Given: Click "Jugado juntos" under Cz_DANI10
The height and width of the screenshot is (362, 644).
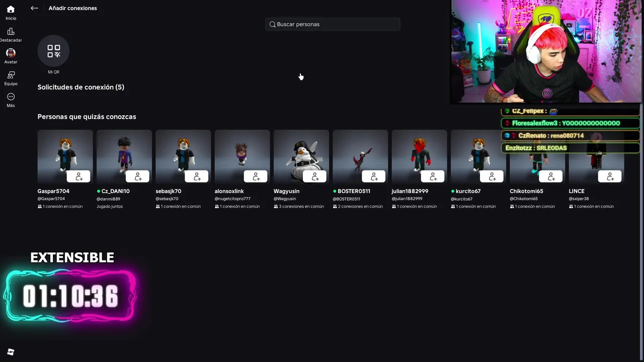Looking at the screenshot, I should coord(110,206).
